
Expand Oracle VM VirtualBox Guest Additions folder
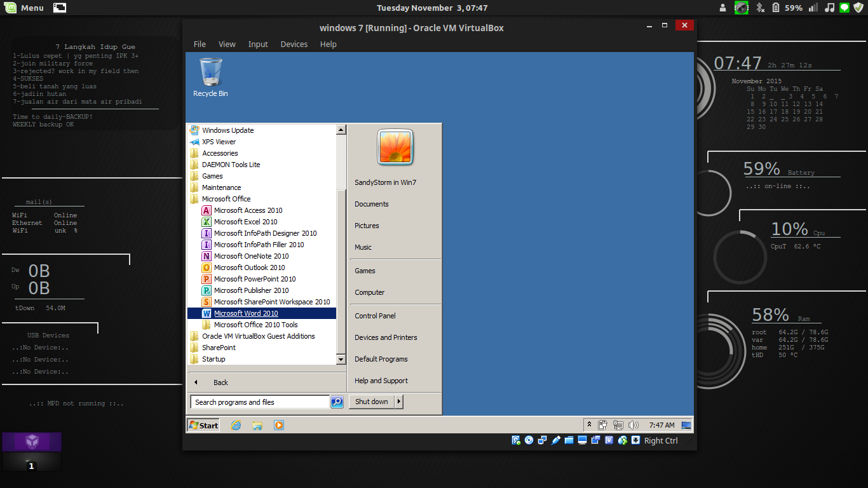[x=252, y=336]
